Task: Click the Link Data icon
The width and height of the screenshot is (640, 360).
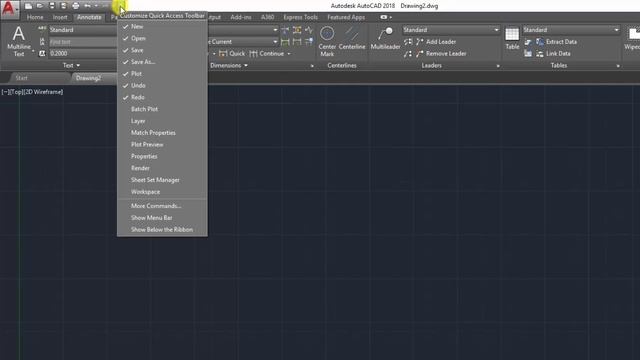Action: pyautogui.click(x=540, y=53)
